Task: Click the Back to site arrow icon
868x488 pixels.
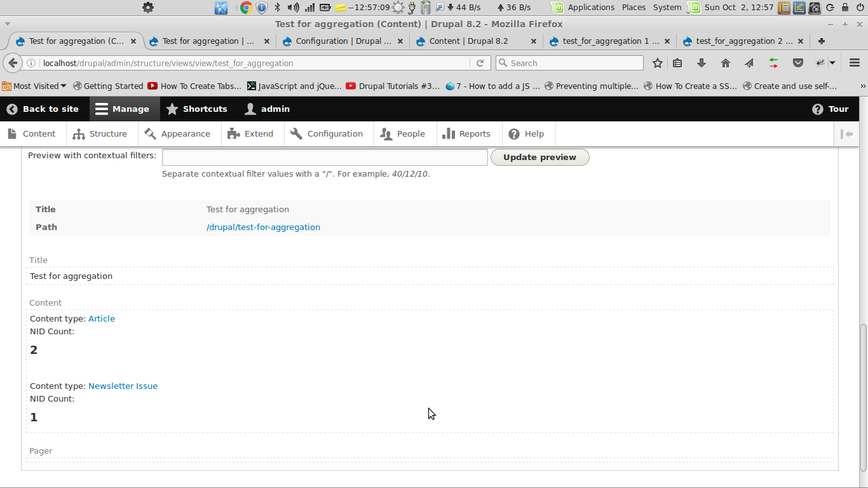Action: pos(11,109)
